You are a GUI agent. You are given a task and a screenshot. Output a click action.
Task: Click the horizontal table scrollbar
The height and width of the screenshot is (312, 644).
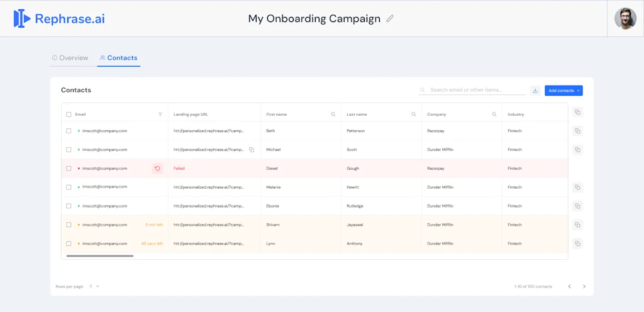point(100,256)
